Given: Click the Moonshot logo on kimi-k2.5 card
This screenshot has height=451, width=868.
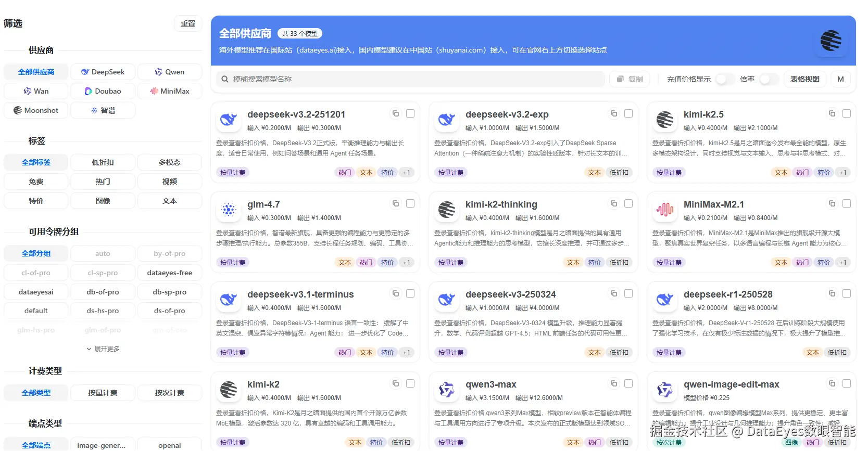Looking at the screenshot, I should [x=665, y=120].
